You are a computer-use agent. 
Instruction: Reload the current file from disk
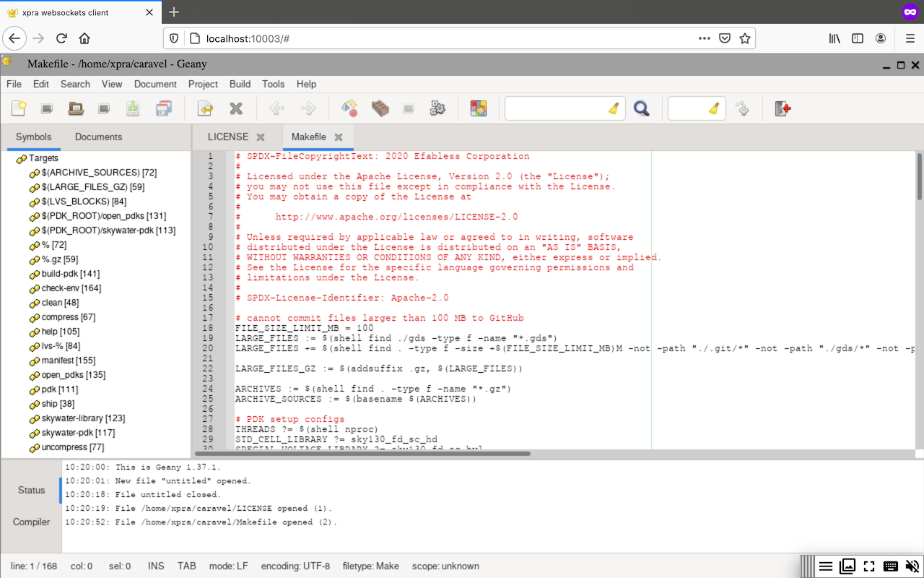(205, 108)
